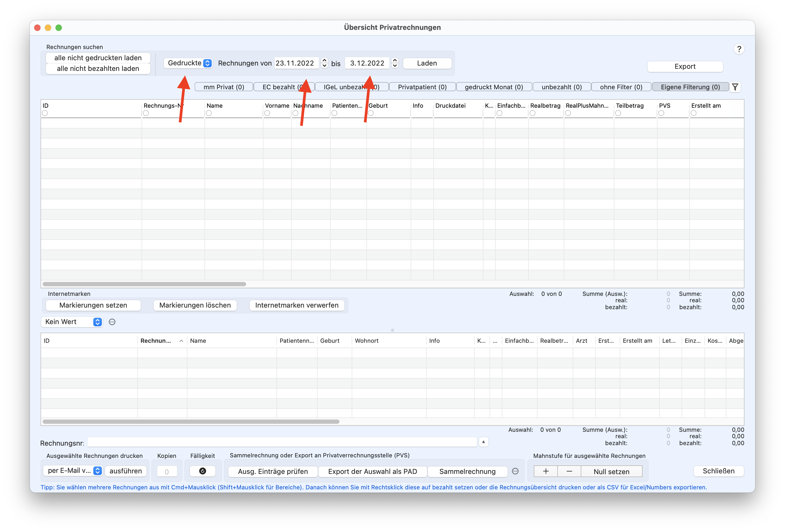Click the Kopien number field
The width and height of the screenshot is (785, 532).
click(x=167, y=471)
